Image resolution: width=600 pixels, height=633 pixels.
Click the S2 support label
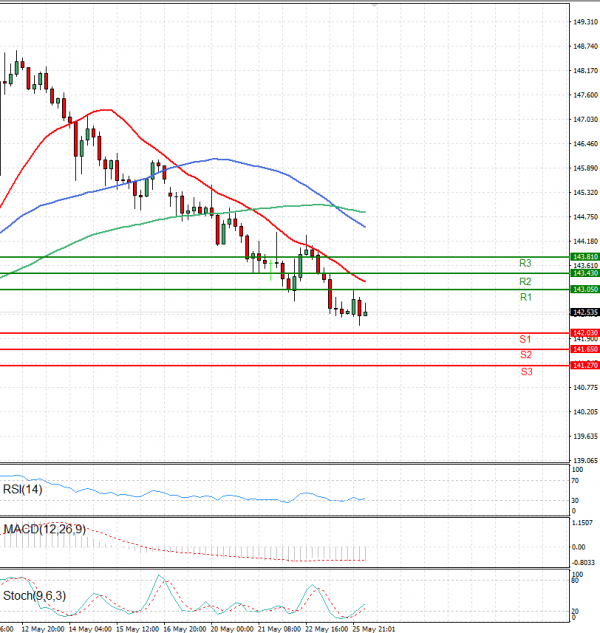click(525, 355)
